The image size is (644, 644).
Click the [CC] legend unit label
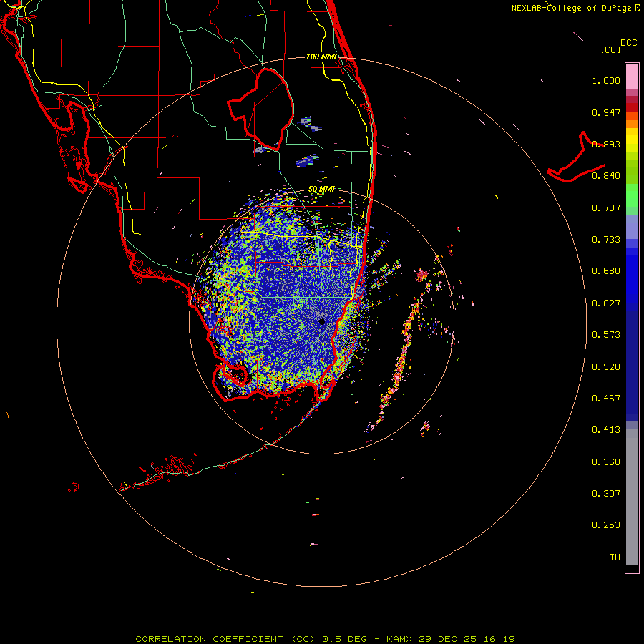coord(611,50)
